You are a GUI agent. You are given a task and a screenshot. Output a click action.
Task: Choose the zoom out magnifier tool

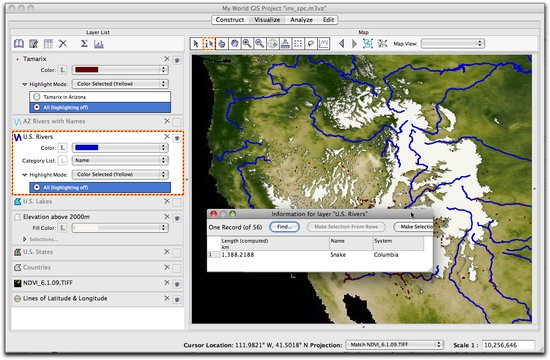point(260,44)
